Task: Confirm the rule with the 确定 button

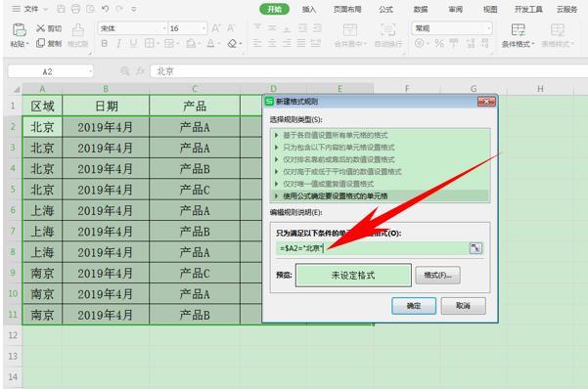Action: (x=414, y=306)
